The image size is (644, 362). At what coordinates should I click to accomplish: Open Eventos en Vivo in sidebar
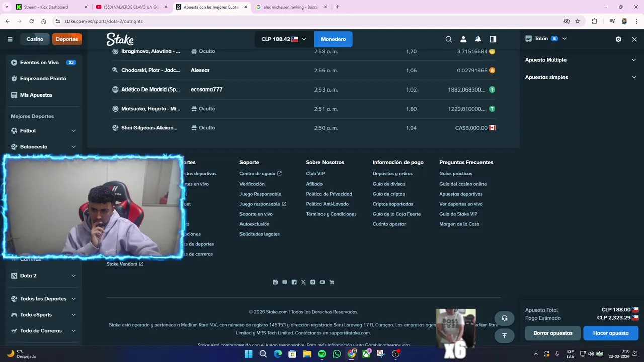click(x=43, y=63)
